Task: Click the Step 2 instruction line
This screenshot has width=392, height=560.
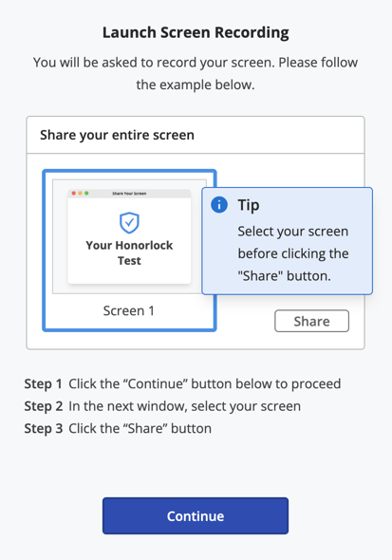Action: coord(162,406)
